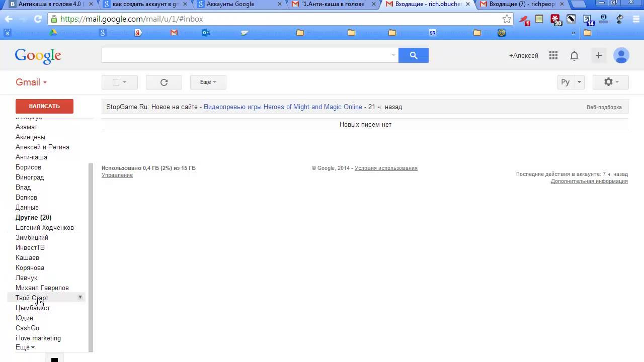Open the Yandex bookmark icon
The width and height of the screenshot is (644, 362).
(138, 33)
